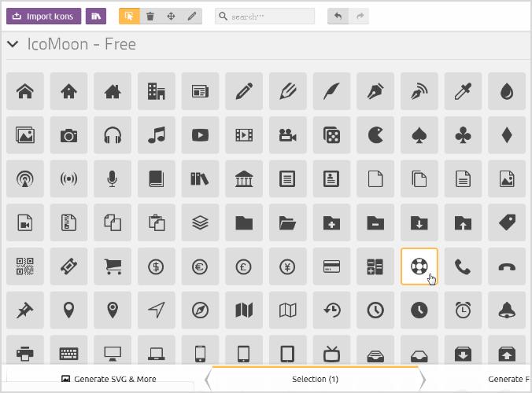This screenshot has height=393, width=532.
Task: Open the Generate SVG & More tab
Action: pyautogui.click(x=109, y=379)
